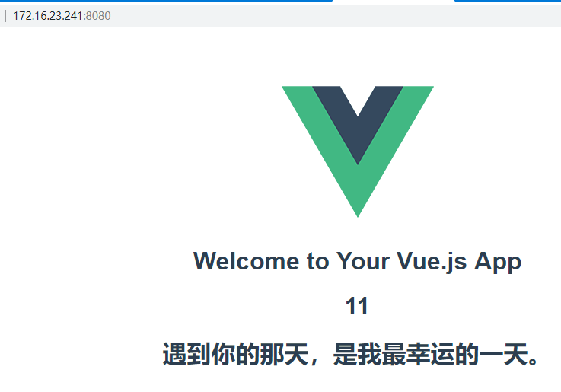The image size is (561, 392).
Task: Click the 遇到你的那天 phrase
Action: click(235, 354)
